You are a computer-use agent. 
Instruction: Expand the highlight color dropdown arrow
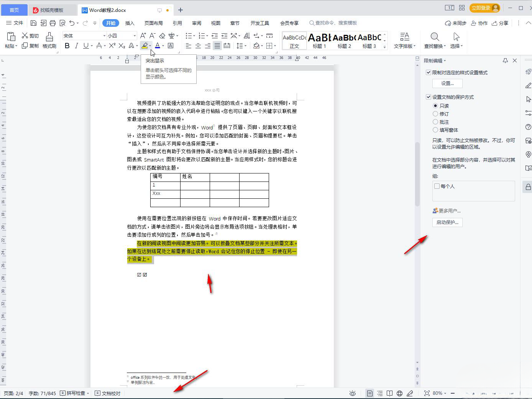pyautogui.click(x=150, y=46)
